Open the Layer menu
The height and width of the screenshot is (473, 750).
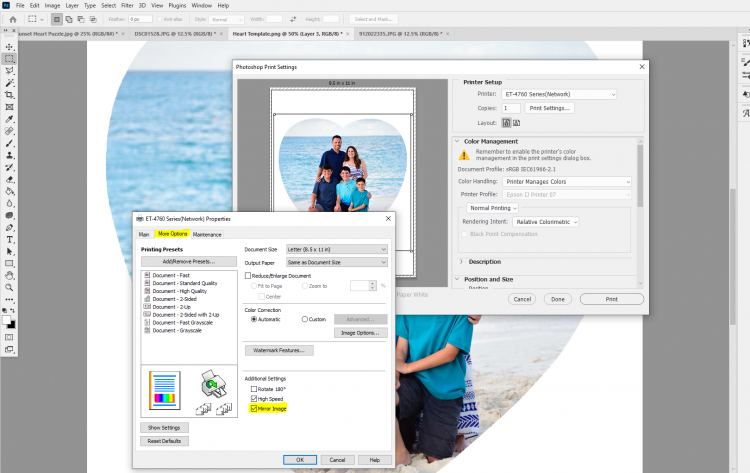pos(72,5)
